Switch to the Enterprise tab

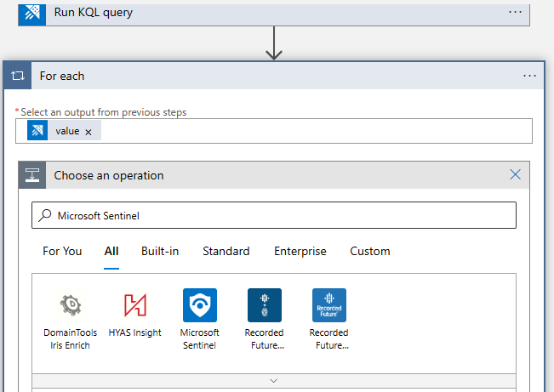coord(300,251)
